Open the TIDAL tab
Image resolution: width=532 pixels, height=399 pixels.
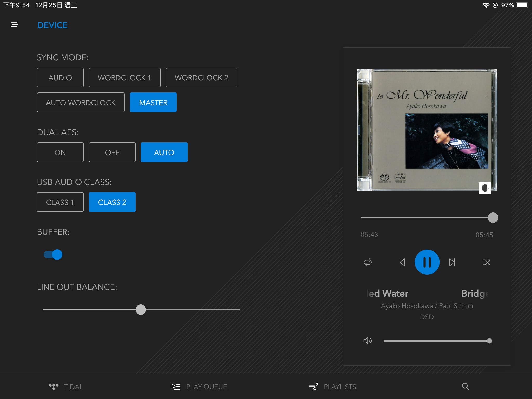[x=66, y=387]
